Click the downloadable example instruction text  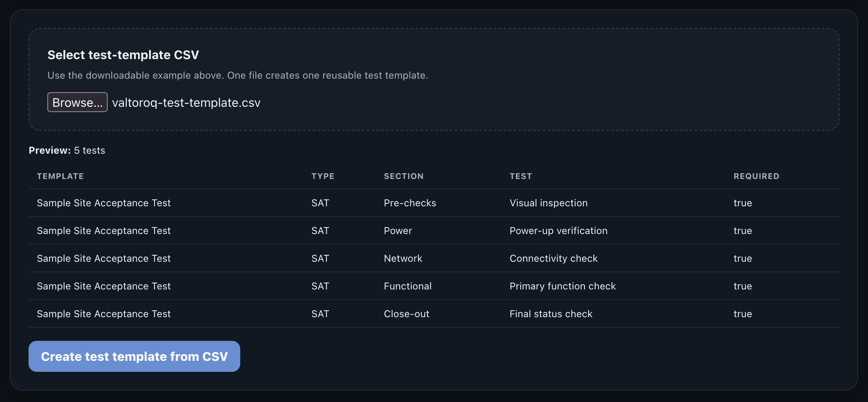(x=238, y=75)
